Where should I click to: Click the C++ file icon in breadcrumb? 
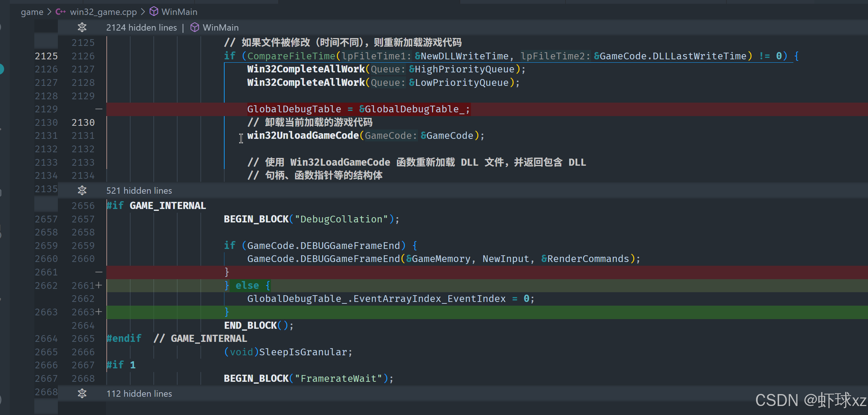click(60, 12)
